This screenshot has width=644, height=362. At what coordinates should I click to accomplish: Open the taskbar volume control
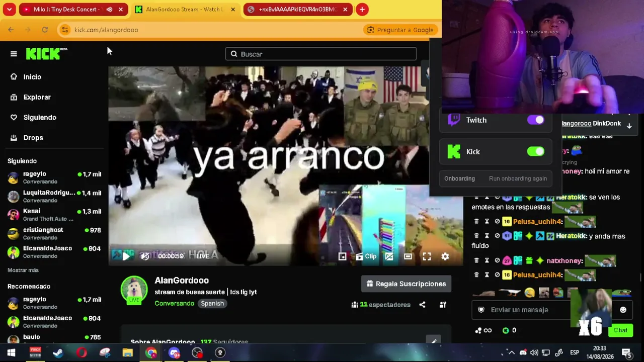click(534, 352)
